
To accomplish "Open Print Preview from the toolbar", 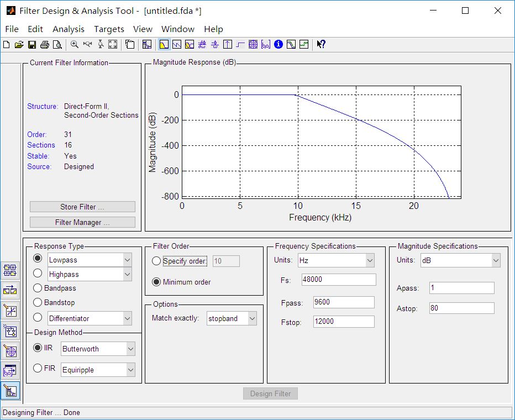I will point(57,44).
